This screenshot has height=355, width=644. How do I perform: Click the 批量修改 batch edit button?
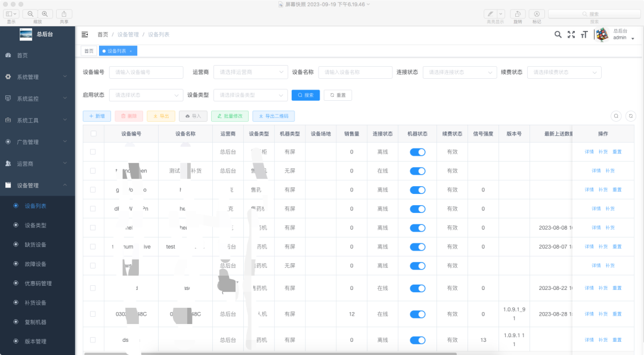point(230,116)
